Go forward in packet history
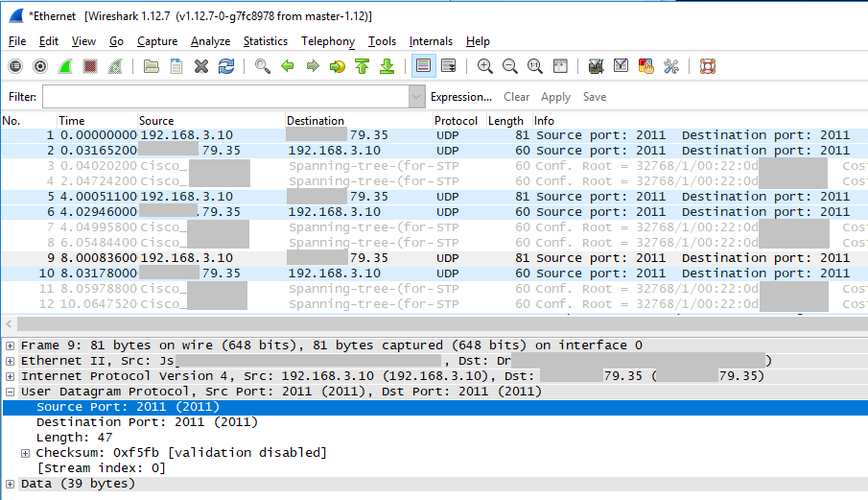This screenshot has width=868, height=500. point(313,66)
